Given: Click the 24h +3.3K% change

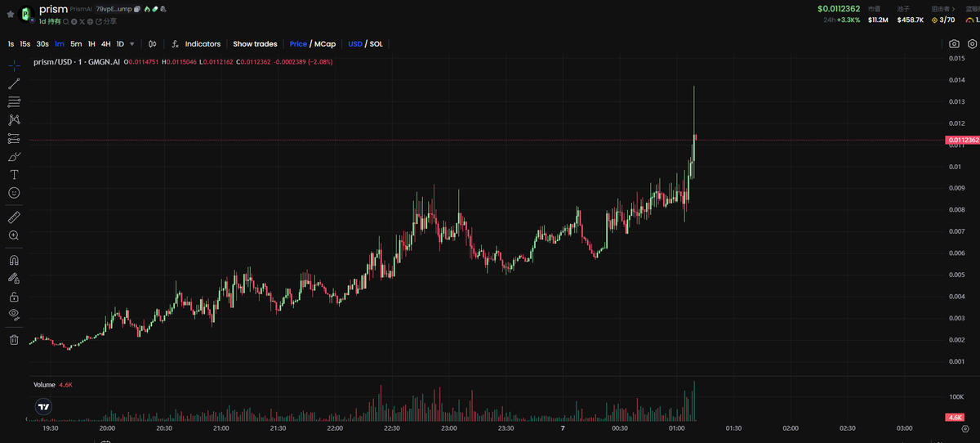Looking at the screenshot, I should click(841, 20).
